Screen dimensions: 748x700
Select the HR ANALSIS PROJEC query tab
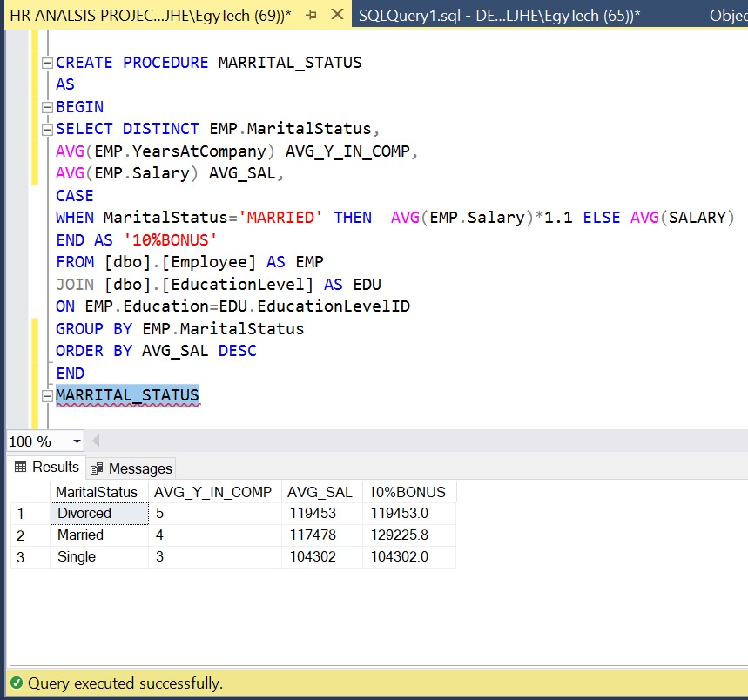(x=151, y=16)
